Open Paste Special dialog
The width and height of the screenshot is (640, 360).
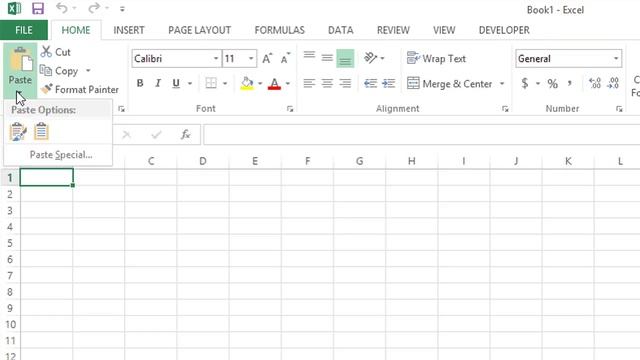click(61, 155)
